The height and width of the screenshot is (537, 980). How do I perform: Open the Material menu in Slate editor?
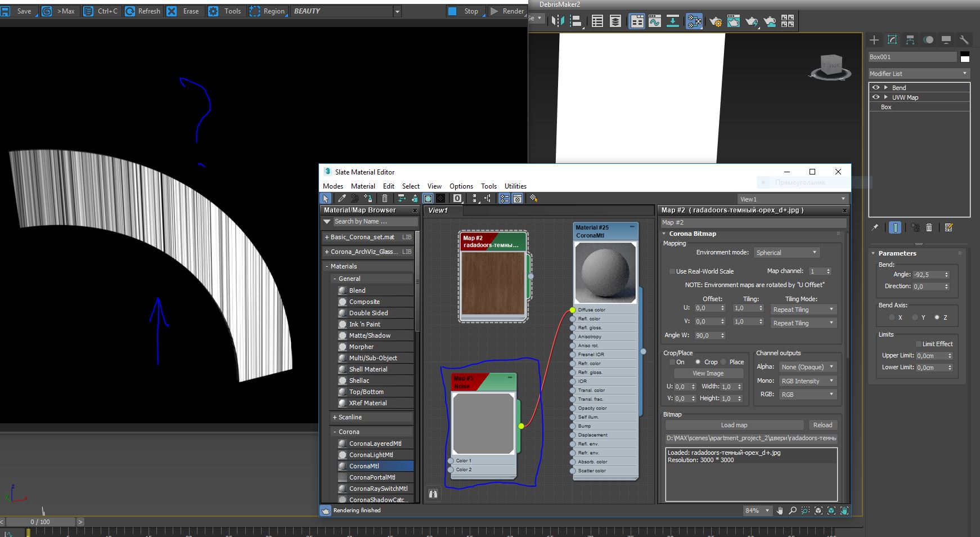click(363, 186)
